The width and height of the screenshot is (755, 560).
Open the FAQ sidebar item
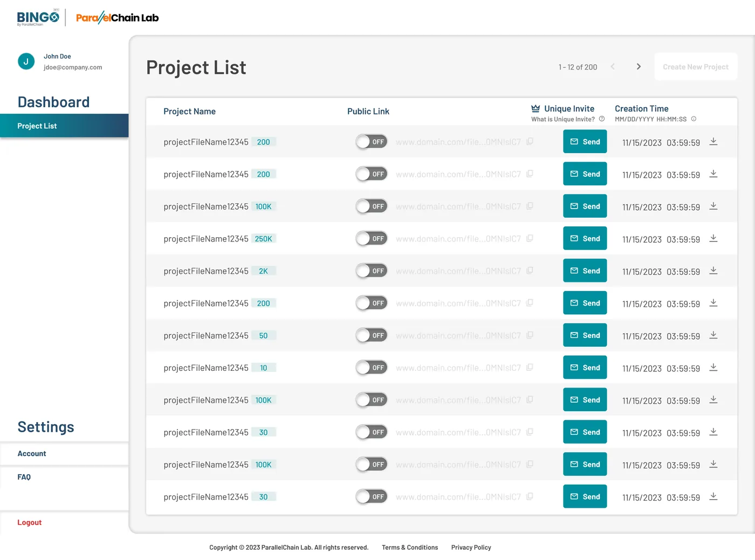pos(64,477)
